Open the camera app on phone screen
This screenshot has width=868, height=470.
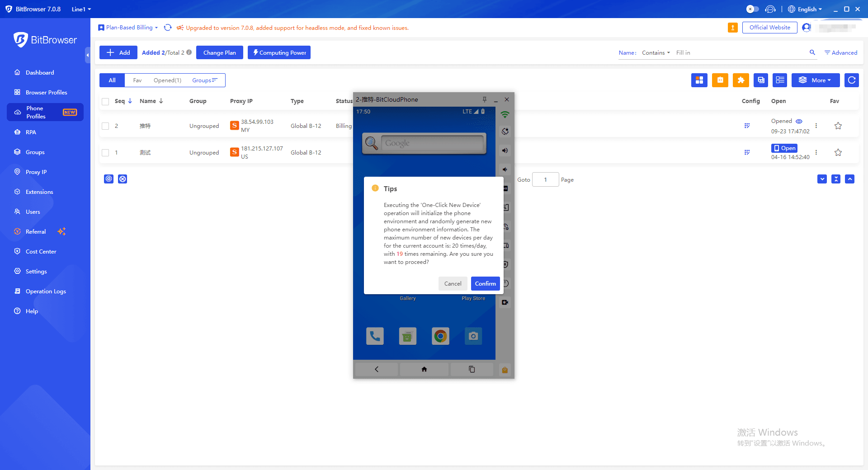pos(473,336)
